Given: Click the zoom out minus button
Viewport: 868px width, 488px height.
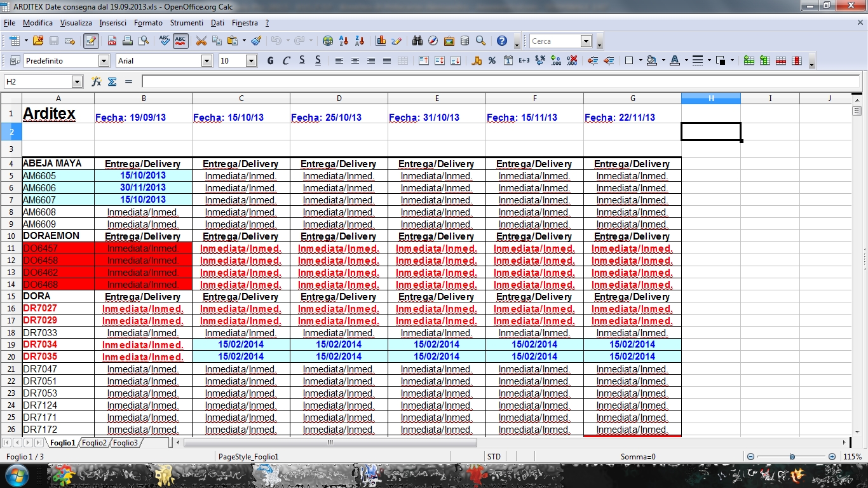Looking at the screenshot, I should coord(750,457).
